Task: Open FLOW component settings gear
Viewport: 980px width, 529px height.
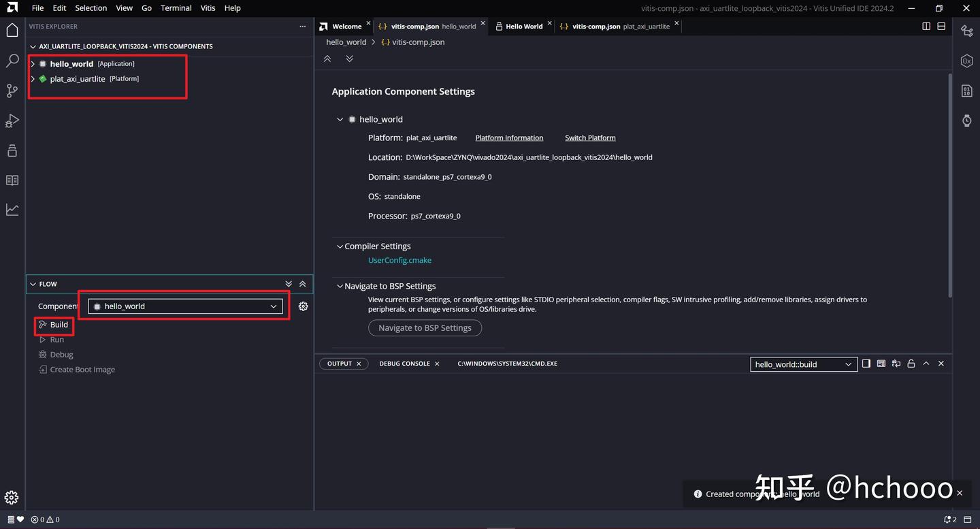Action: pyautogui.click(x=304, y=306)
